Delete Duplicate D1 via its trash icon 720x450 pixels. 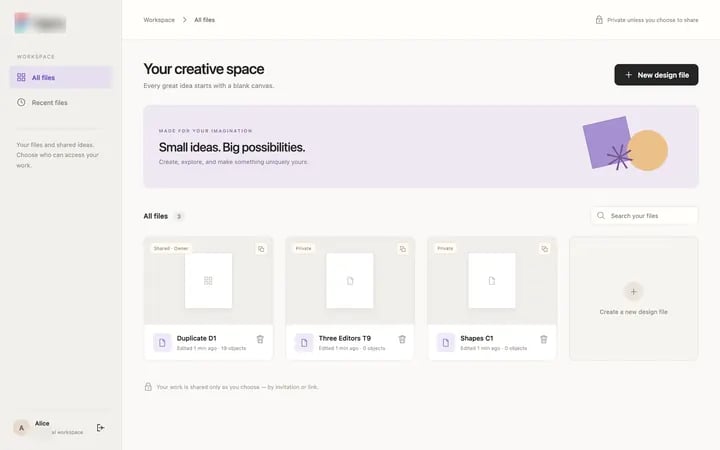(x=260, y=339)
